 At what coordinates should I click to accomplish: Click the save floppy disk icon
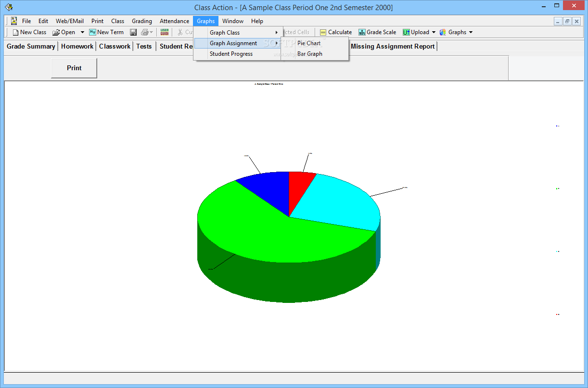point(133,32)
